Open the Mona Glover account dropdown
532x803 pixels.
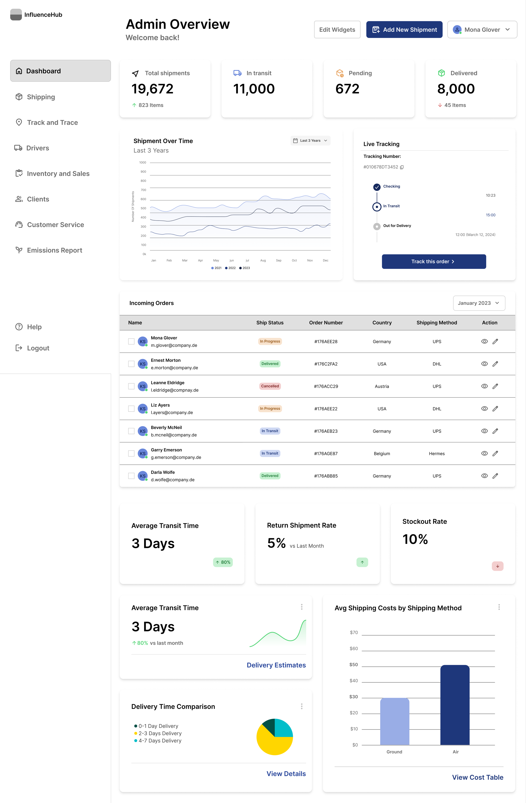click(482, 30)
